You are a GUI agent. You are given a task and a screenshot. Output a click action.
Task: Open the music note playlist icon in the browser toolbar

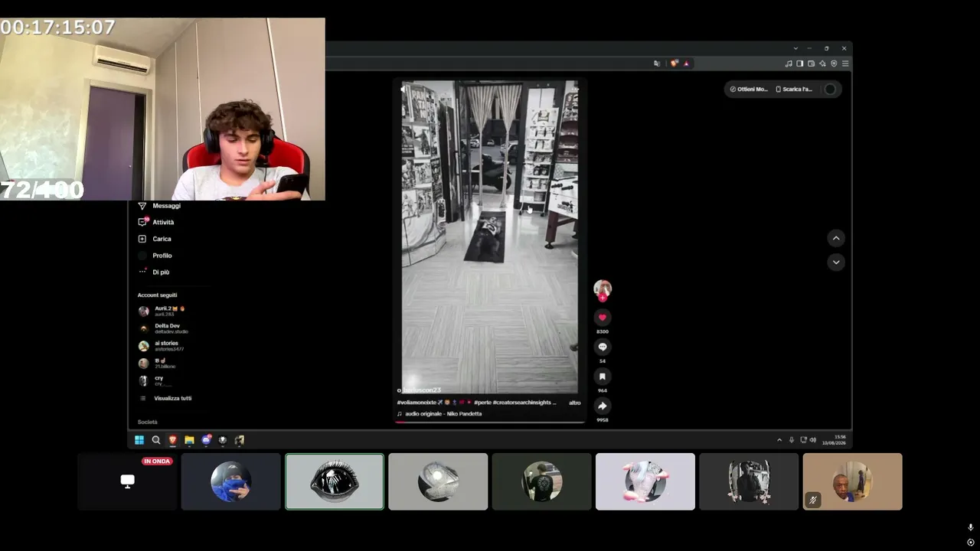(x=789, y=64)
